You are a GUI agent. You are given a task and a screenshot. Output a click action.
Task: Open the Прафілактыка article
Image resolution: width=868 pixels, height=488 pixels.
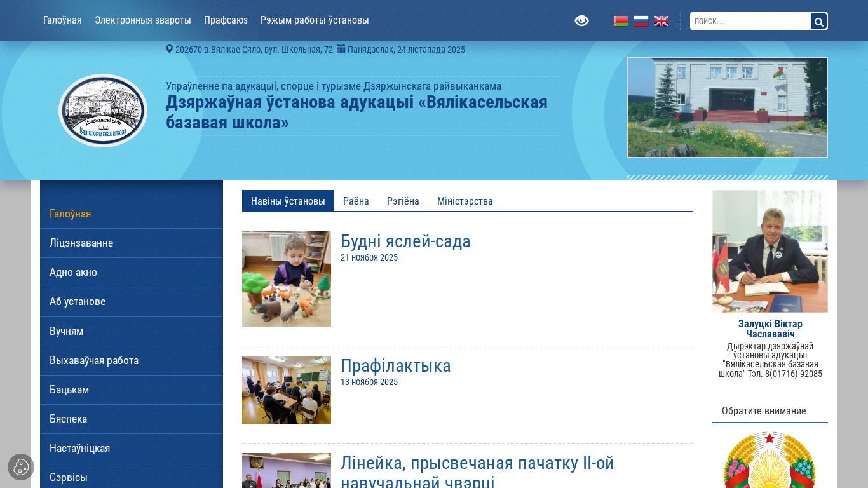[396, 366]
